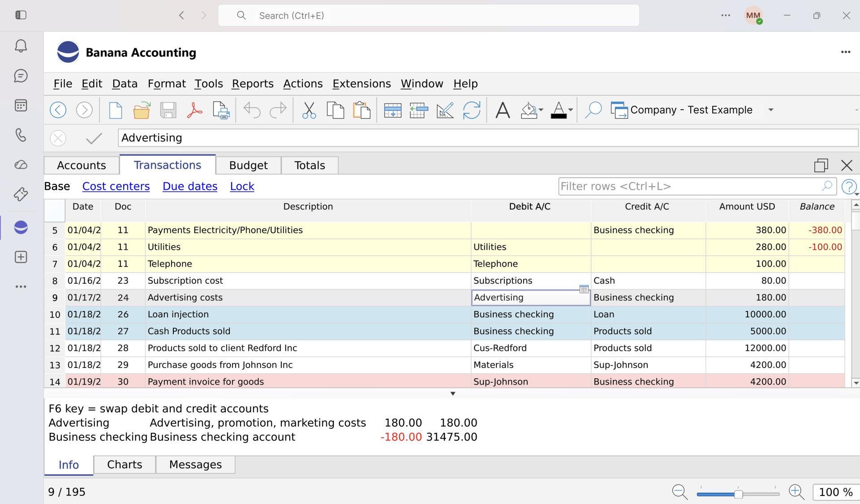The width and height of the screenshot is (860, 504).
Task: Open the calendar icon in the sidebar
Action: point(21,106)
